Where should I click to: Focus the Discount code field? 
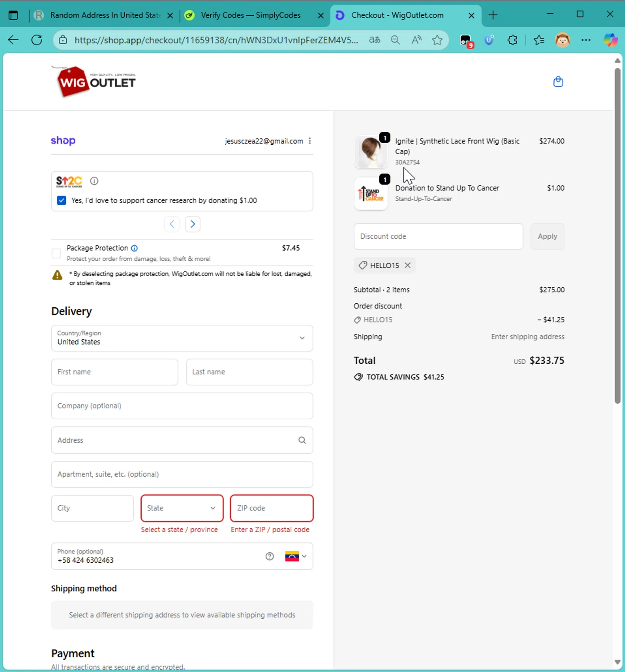point(438,237)
